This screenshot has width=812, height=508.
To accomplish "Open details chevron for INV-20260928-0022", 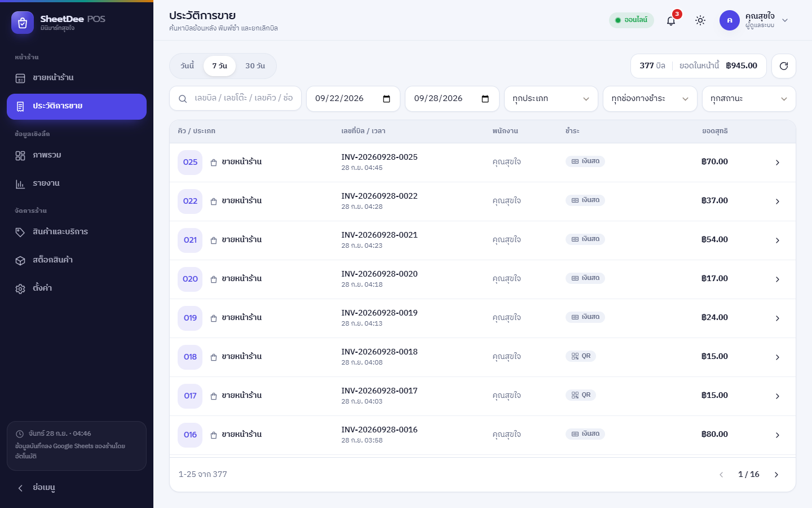I will (778, 202).
